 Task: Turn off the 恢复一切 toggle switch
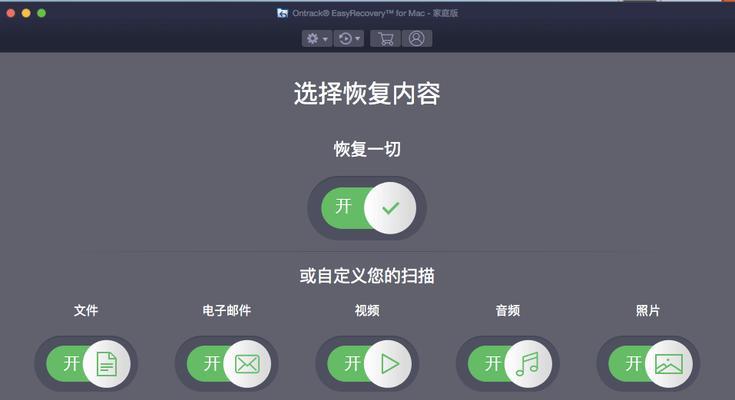(x=368, y=208)
